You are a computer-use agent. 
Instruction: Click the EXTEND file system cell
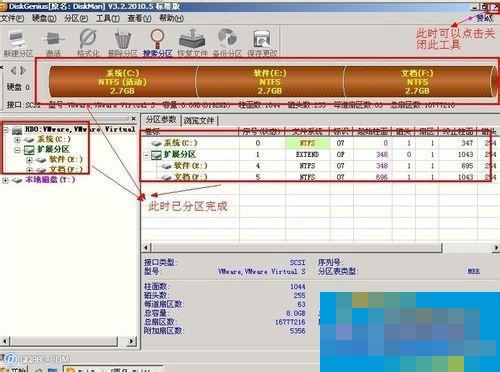point(308,155)
